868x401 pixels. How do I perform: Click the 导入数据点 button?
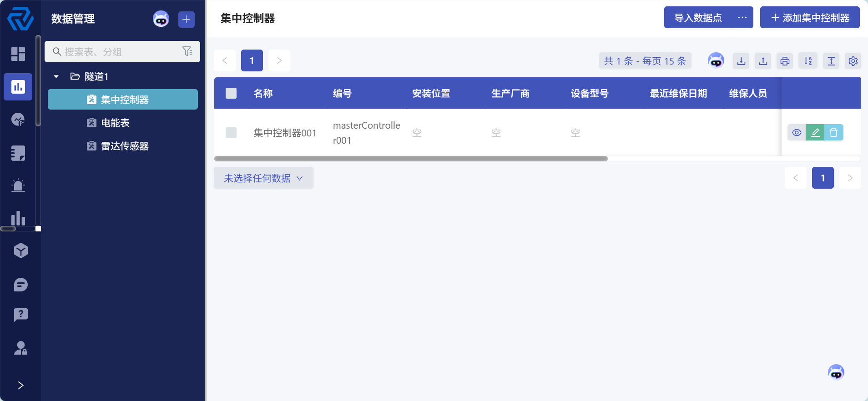click(698, 17)
